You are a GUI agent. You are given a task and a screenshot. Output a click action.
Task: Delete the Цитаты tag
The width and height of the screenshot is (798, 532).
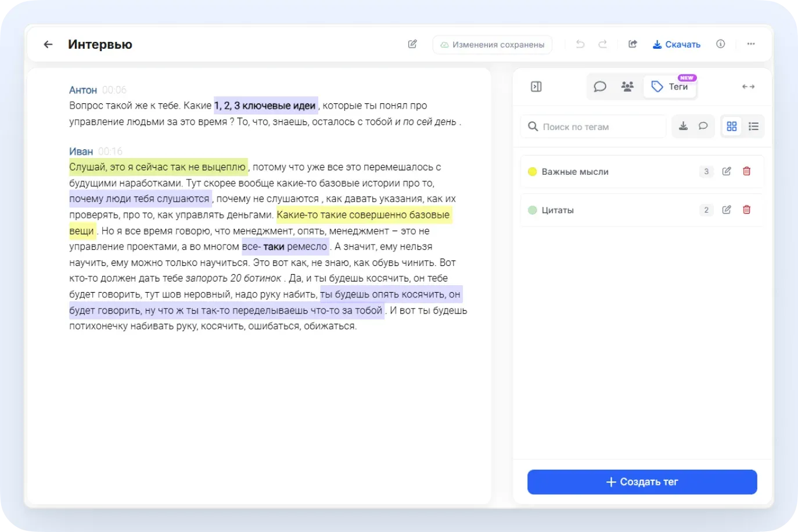coord(747,210)
